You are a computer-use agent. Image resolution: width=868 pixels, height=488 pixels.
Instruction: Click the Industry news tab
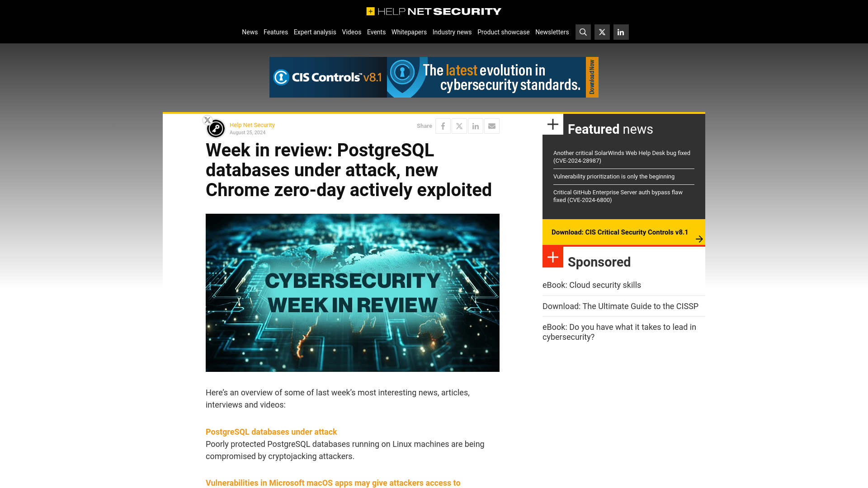point(452,32)
